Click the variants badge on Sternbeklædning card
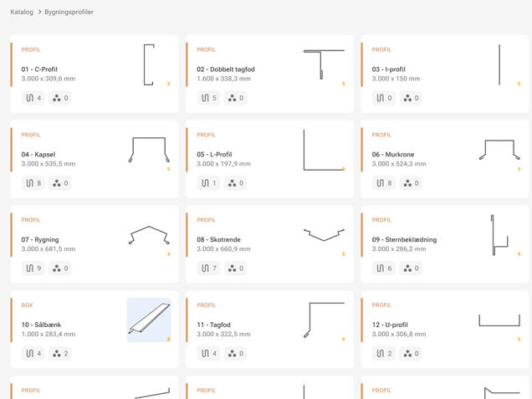The image size is (532, 399). pyautogui.click(x=411, y=269)
